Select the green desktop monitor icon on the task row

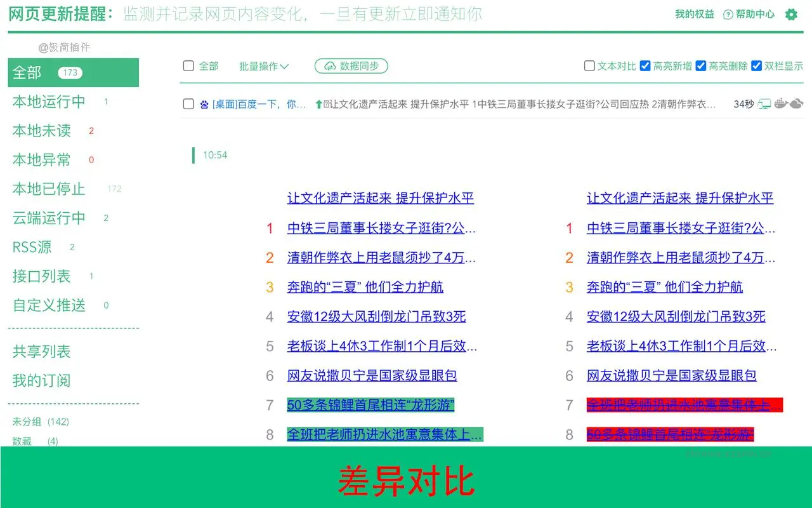[x=764, y=103]
